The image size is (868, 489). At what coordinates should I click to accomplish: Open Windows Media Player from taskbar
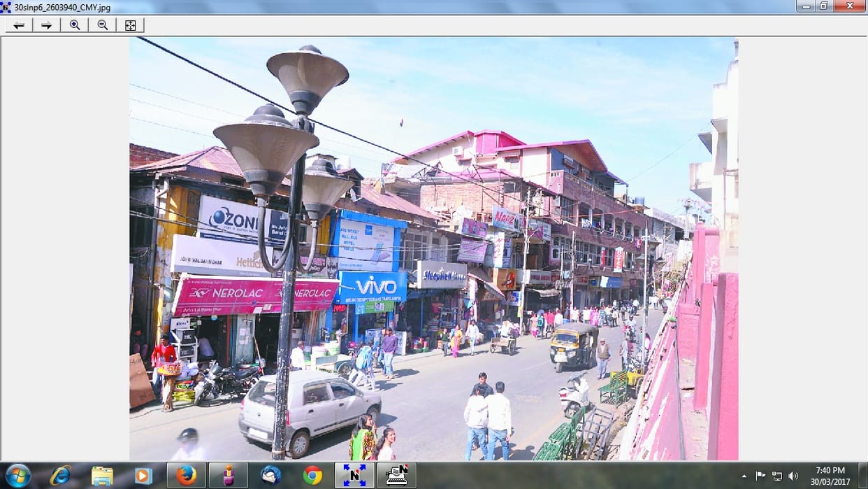click(x=143, y=476)
